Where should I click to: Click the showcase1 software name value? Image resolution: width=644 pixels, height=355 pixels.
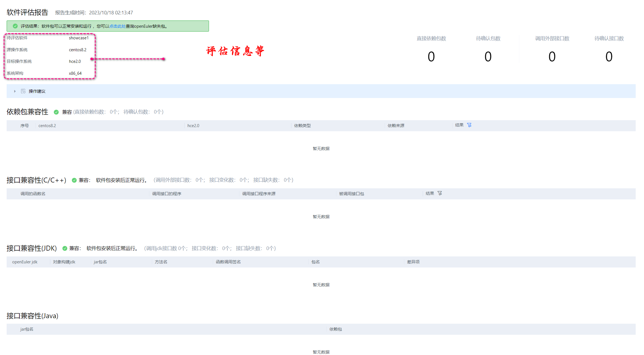79,38
